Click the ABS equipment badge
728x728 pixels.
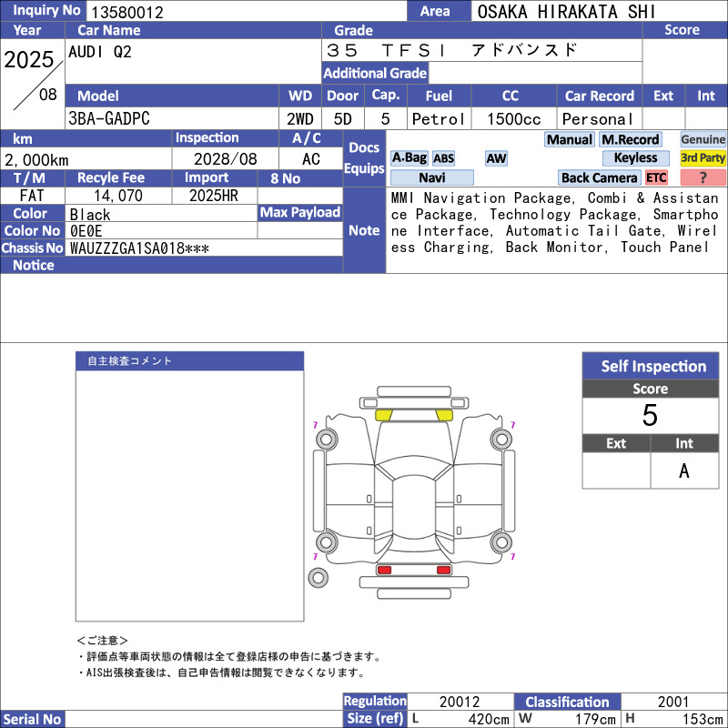point(443,158)
